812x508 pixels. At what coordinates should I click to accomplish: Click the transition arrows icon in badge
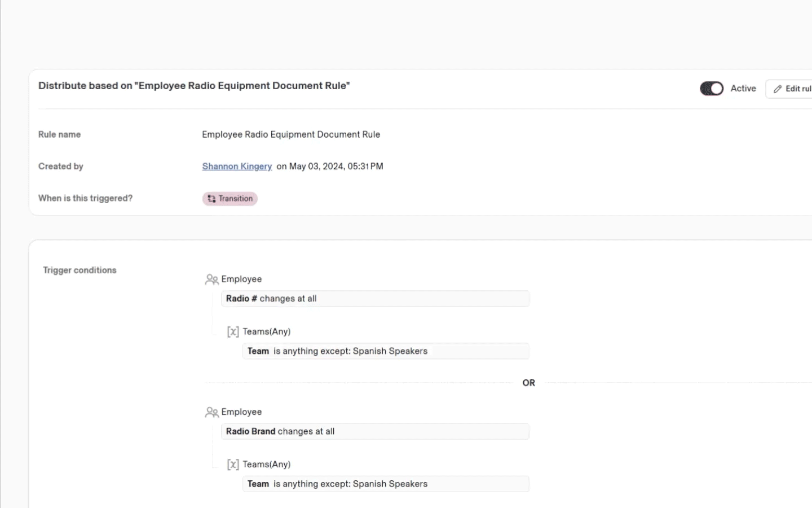(211, 199)
